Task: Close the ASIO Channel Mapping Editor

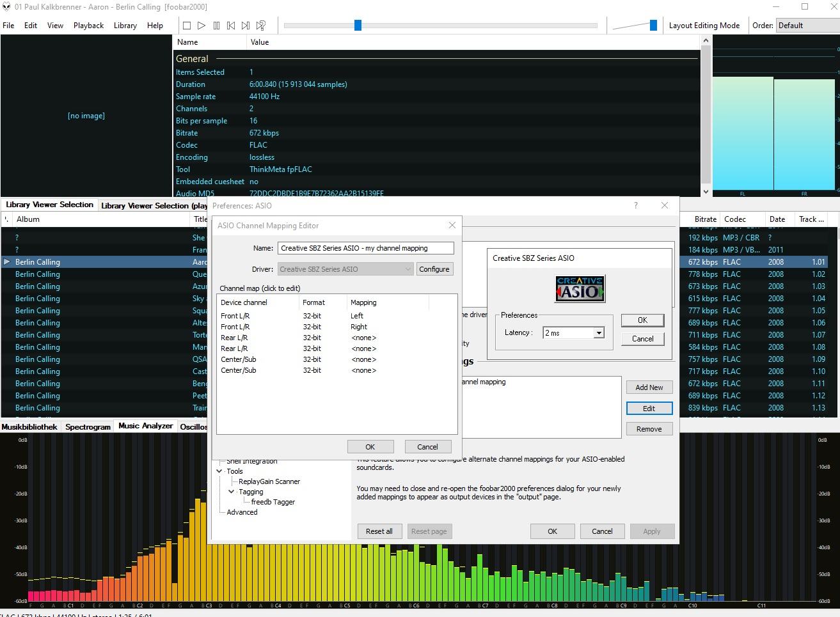Action: 452,225
